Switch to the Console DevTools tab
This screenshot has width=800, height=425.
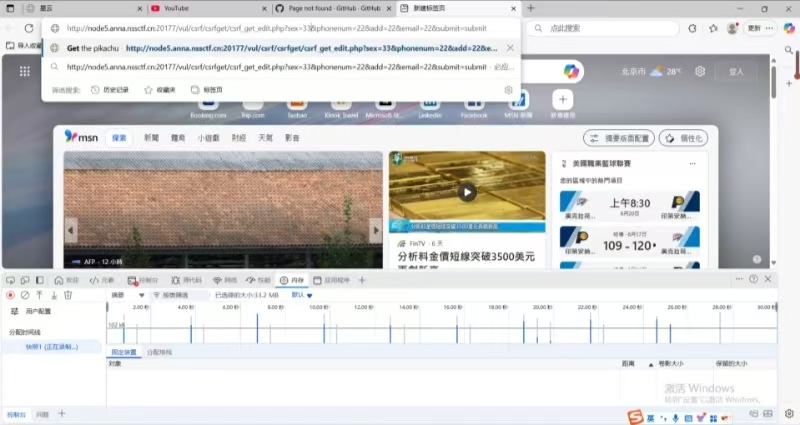[x=143, y=280]
